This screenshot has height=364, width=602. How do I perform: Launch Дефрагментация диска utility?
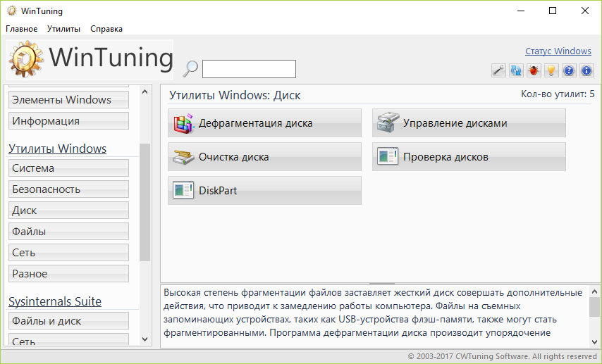pyautogui.click(x=264, y=123)
